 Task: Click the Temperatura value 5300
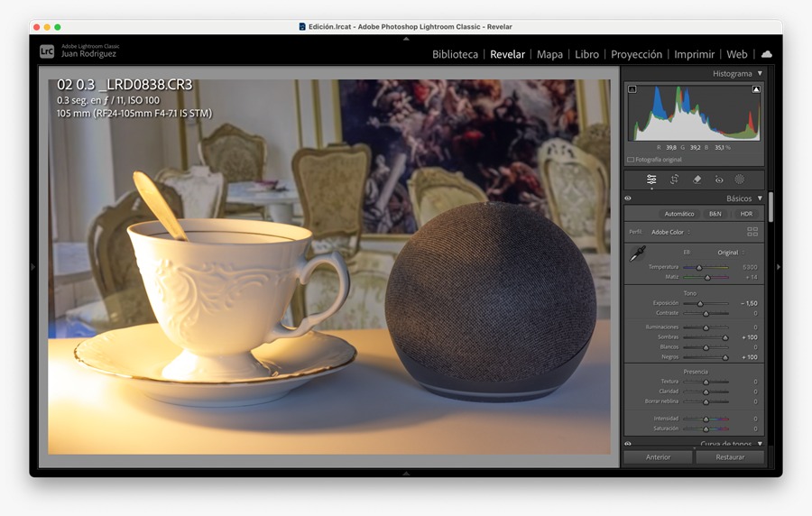point(750,268)
